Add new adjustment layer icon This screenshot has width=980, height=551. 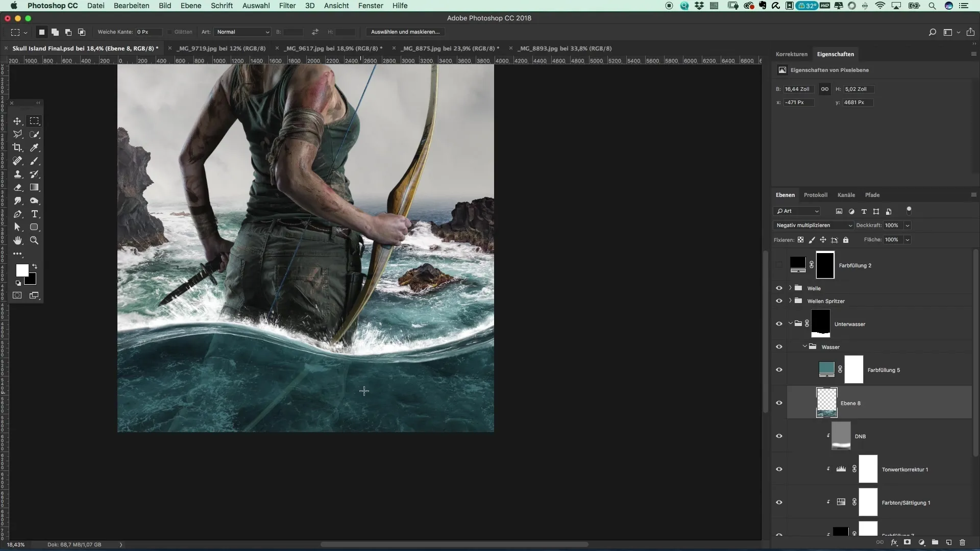pos(921,542)
